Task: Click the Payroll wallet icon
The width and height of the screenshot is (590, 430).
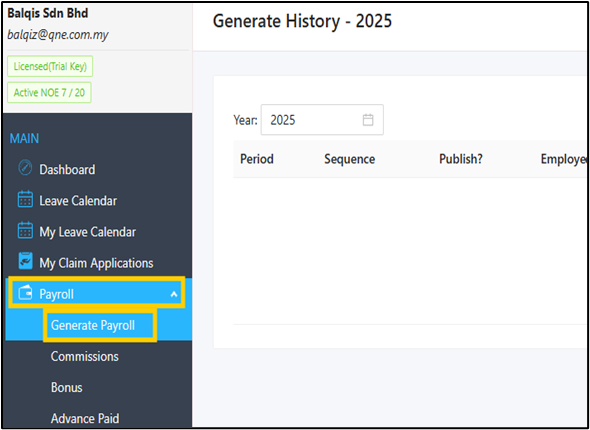Action: pyautogui.click(x=25, y=294)
